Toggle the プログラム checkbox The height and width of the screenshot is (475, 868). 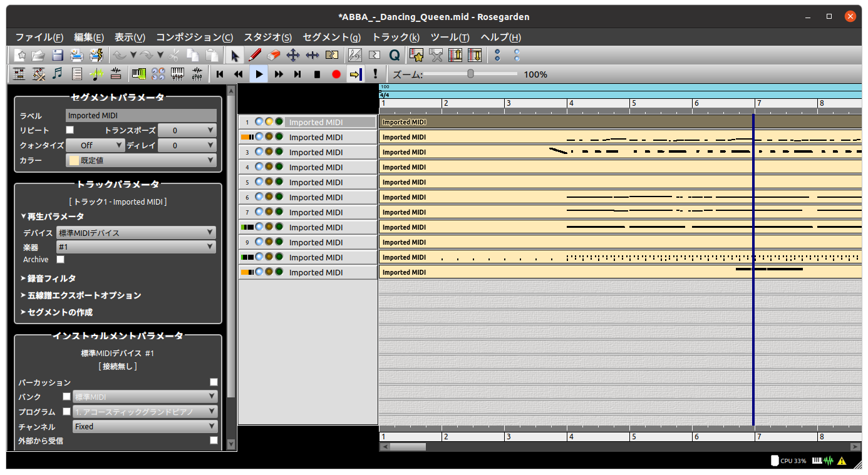point(66,412)
